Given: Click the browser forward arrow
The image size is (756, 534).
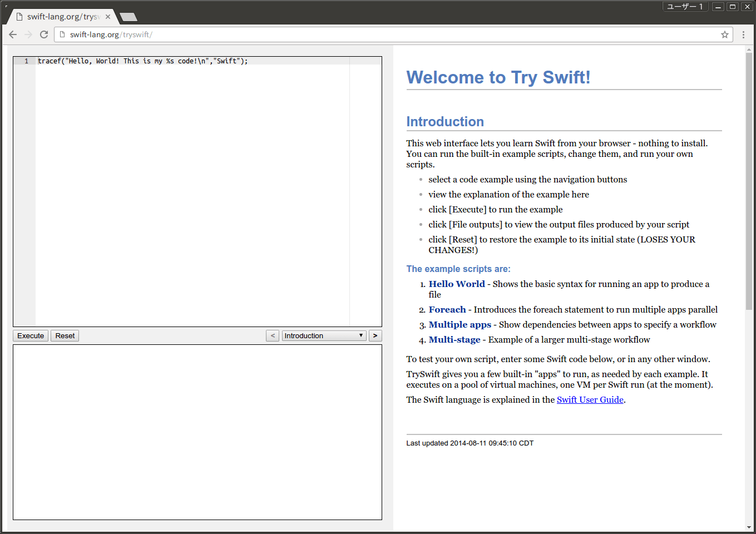Looking at the screenshot, I should click(x=28, y=34).
